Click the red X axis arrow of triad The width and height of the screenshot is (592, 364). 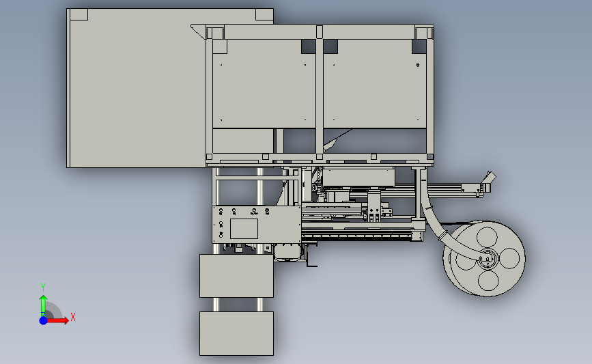[58, 320]
